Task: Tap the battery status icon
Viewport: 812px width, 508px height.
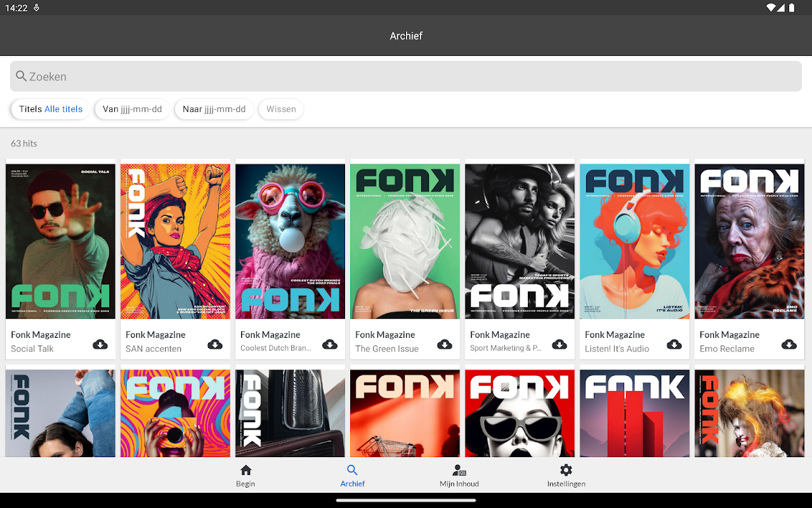Action: (791, 8)
